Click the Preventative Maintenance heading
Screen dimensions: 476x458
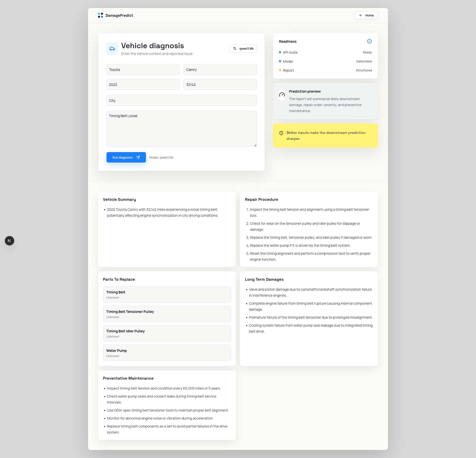(128, 378)
